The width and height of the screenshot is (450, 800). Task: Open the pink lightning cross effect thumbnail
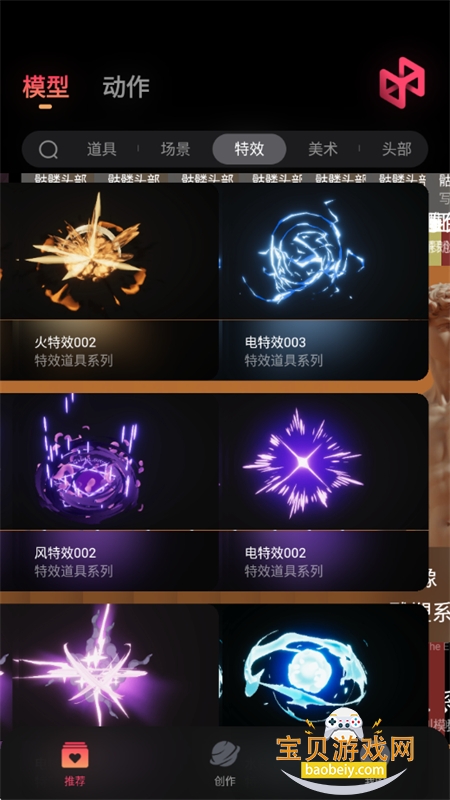tap(109, 666)
